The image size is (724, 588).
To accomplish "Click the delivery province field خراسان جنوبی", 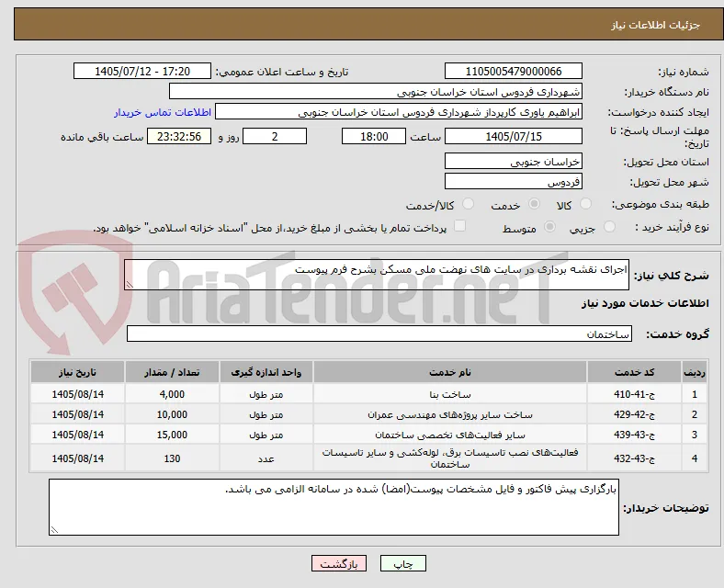I will click(x=513, y=162).
